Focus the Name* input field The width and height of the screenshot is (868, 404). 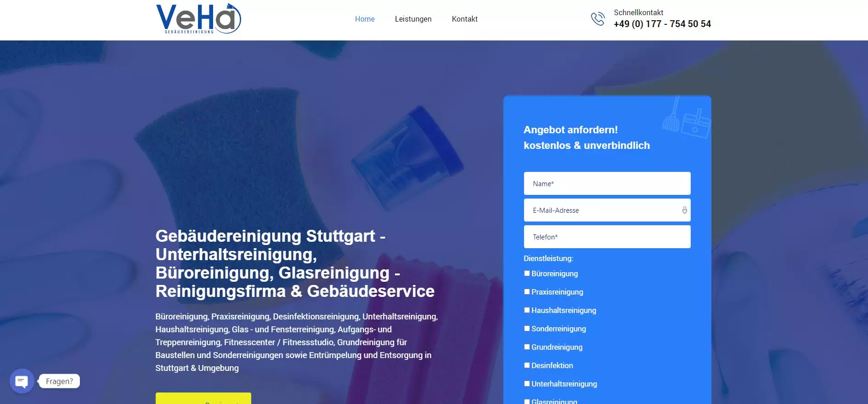[607, 183]
